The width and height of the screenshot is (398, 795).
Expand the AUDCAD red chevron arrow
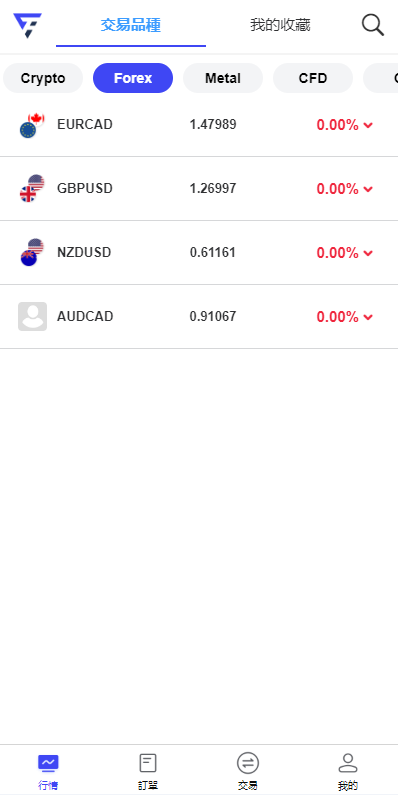click(369, 317)
